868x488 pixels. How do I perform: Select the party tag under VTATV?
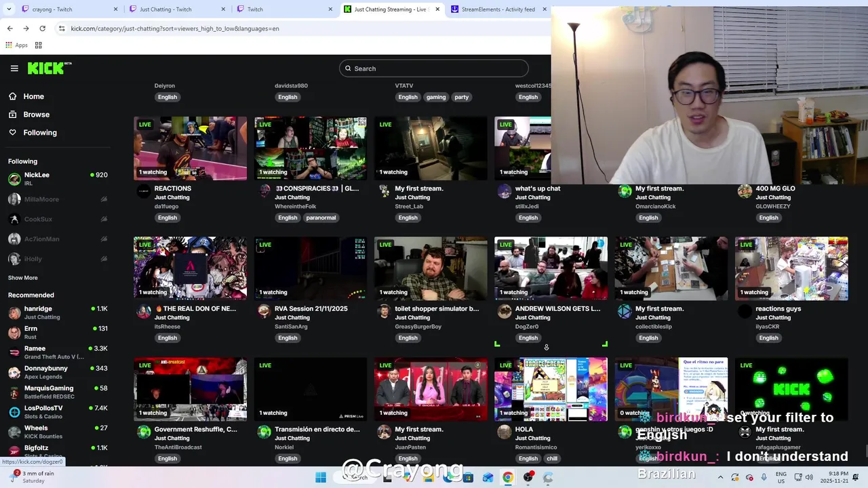[x=462, y=97]
